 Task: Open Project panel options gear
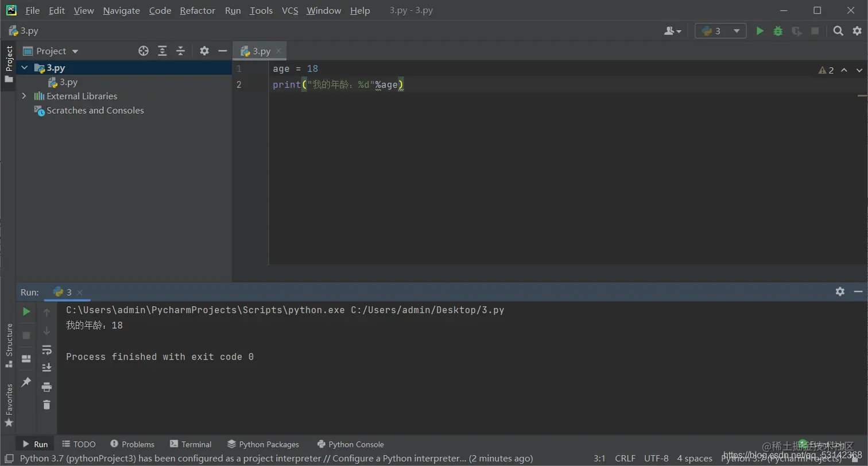[204, 51]
